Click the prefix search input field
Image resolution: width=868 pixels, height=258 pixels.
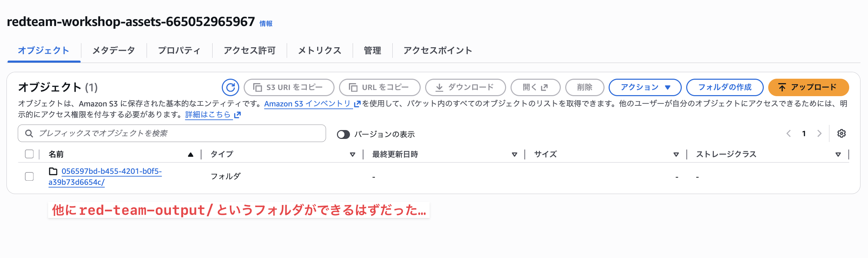(x=171, y=133)
